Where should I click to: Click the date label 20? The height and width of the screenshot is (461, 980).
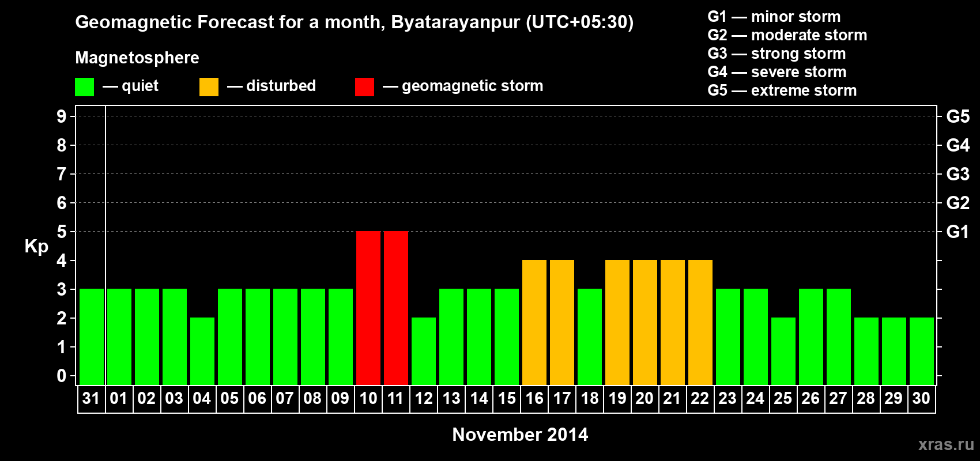pyautogui.click(x=644, y=398)
